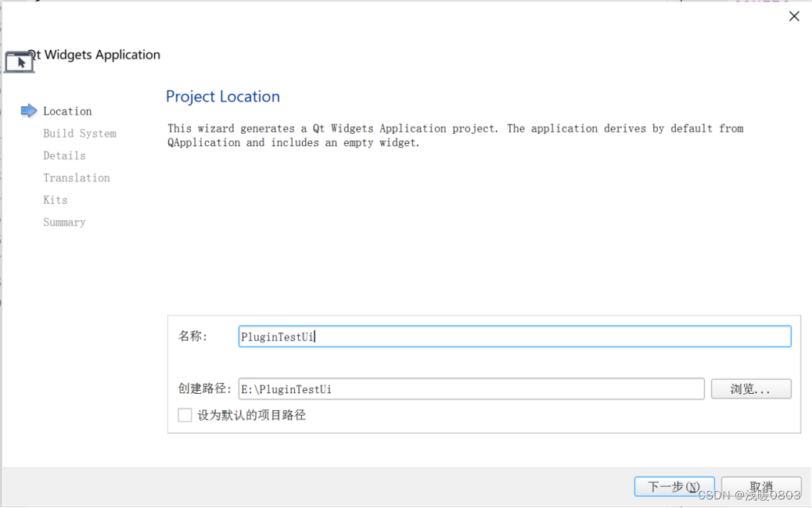Check the 设为默认的项目路径 checkbox
812x508 pixels.
point(185,415)
